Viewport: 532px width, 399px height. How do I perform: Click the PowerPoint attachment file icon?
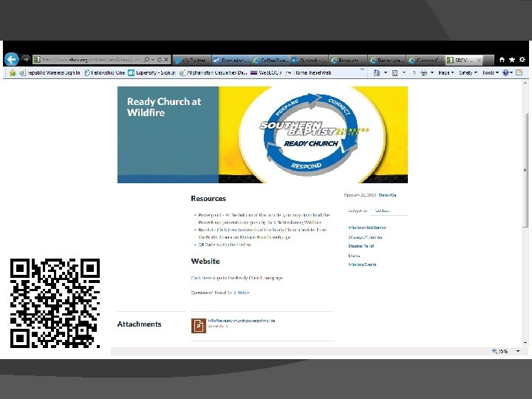coord(199,326)
